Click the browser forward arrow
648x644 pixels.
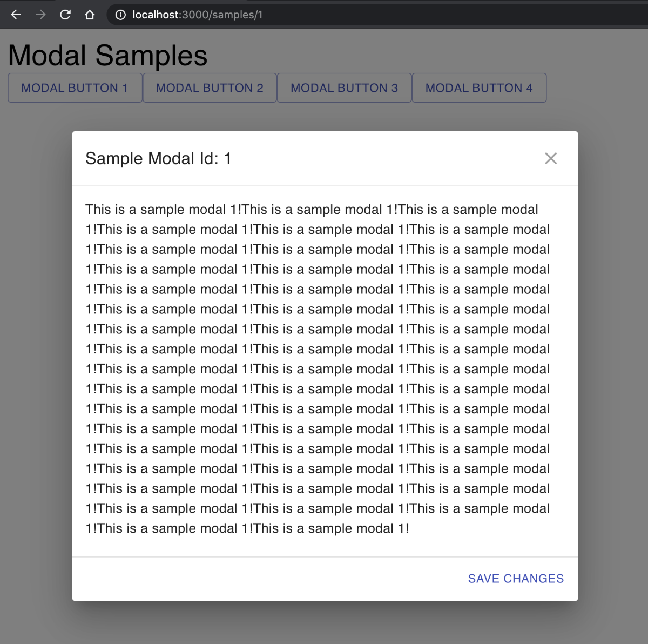click(x=40, y=15)
